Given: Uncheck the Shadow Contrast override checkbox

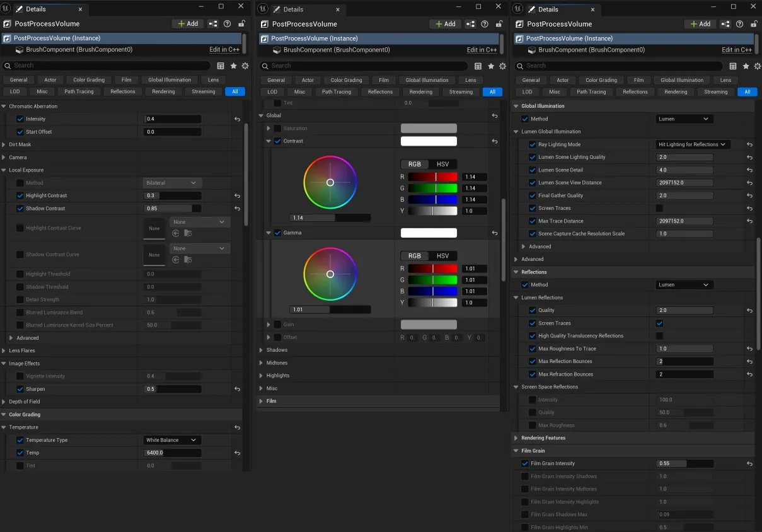Looking at the screenshot, I should tap(20, 209).
